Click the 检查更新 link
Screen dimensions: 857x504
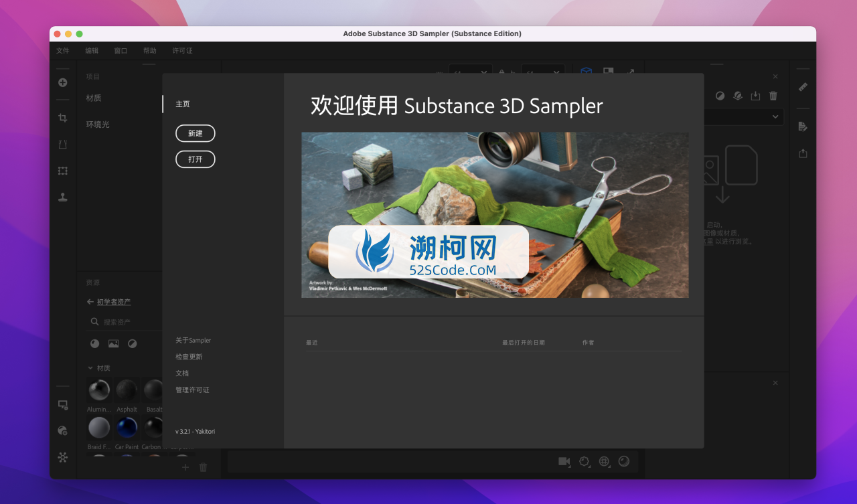coord(189,357)
